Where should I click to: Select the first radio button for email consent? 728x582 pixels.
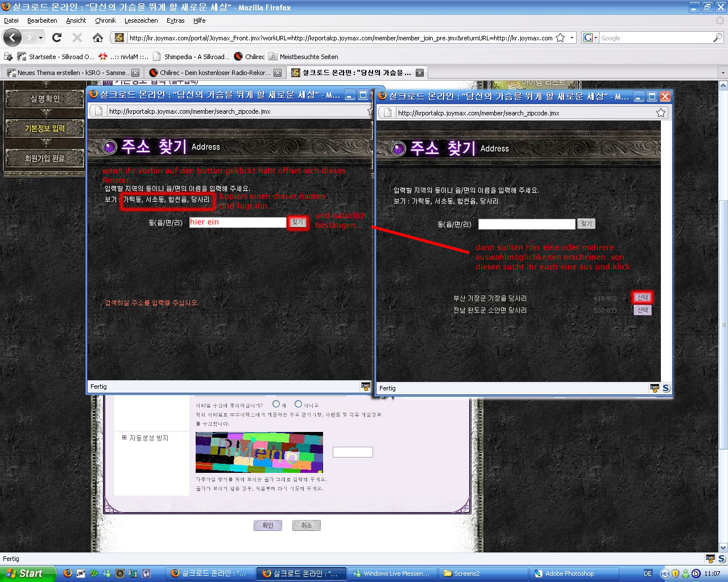pyautogui.click(x=276, y=404)
